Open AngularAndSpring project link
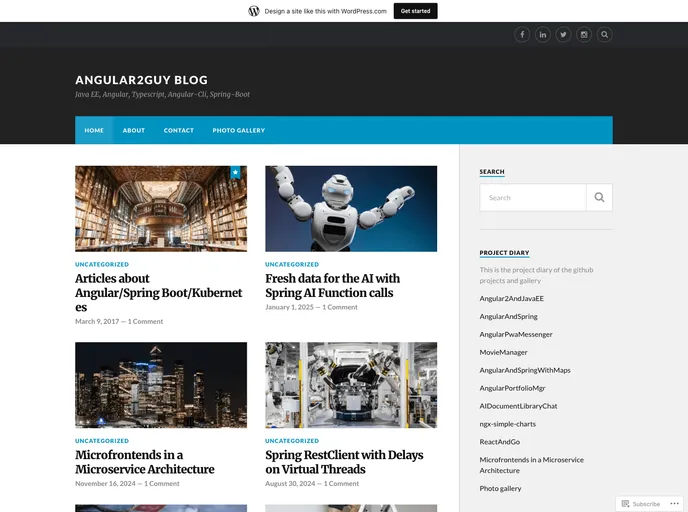The height and width of the screenshot is (512, 688). click(x=508, y=316)
